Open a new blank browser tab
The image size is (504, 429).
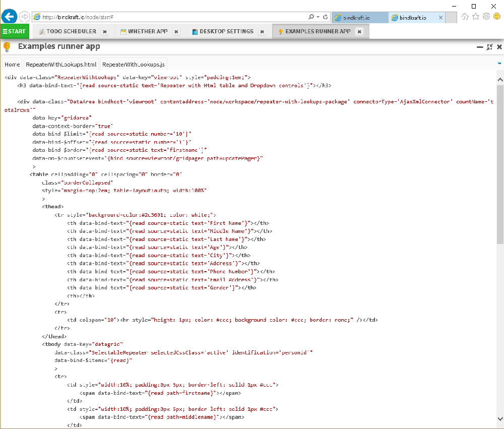(452, 18)
